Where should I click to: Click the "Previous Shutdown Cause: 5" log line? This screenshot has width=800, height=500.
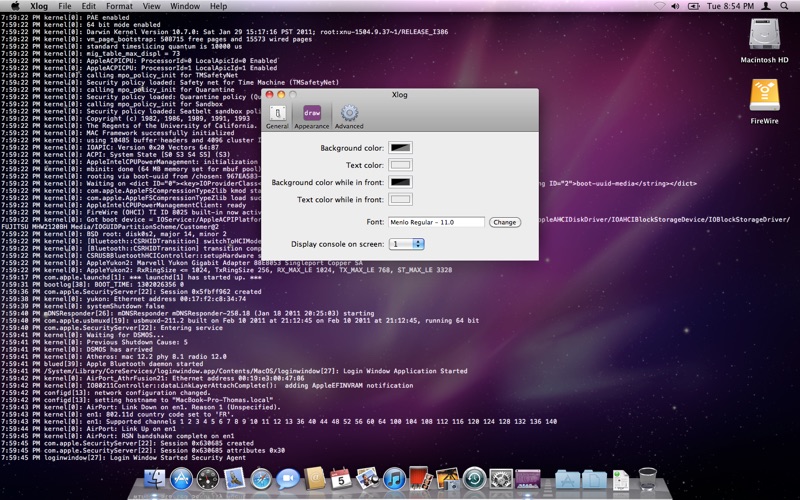94,342
